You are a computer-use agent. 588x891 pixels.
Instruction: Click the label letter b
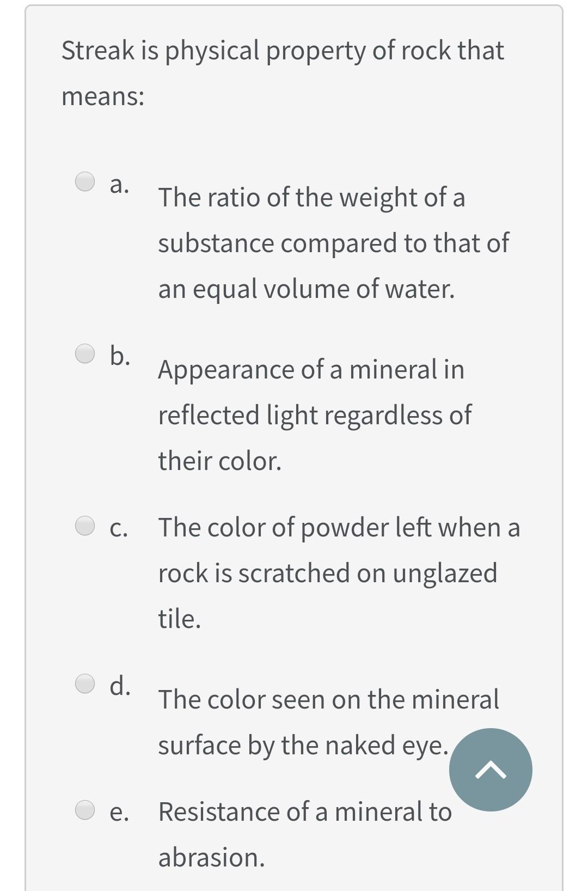120,355
